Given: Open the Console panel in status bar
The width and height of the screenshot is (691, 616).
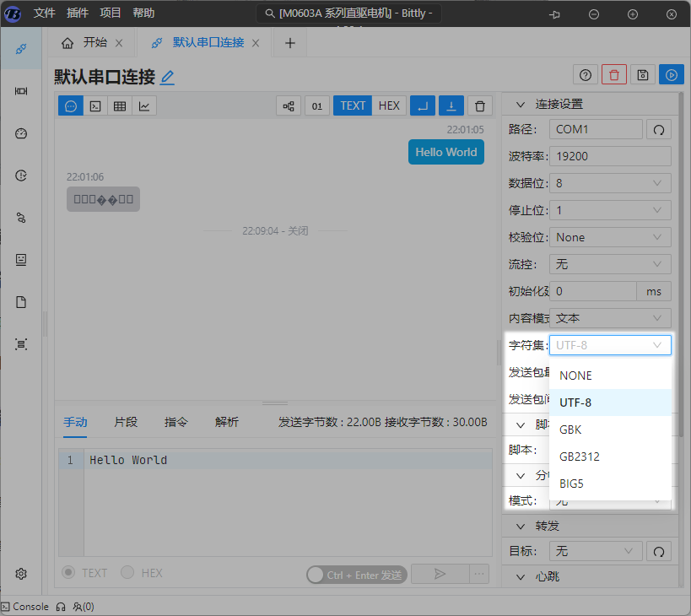Looking at the screenshot, I should [25, 606].
